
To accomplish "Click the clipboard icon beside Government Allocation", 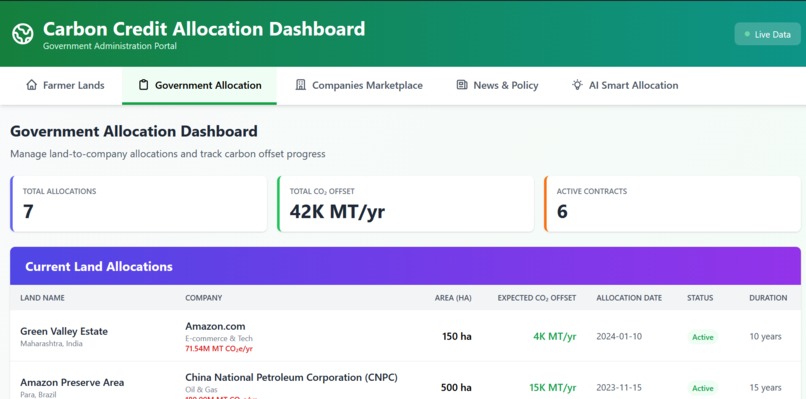I will point(143,85).
